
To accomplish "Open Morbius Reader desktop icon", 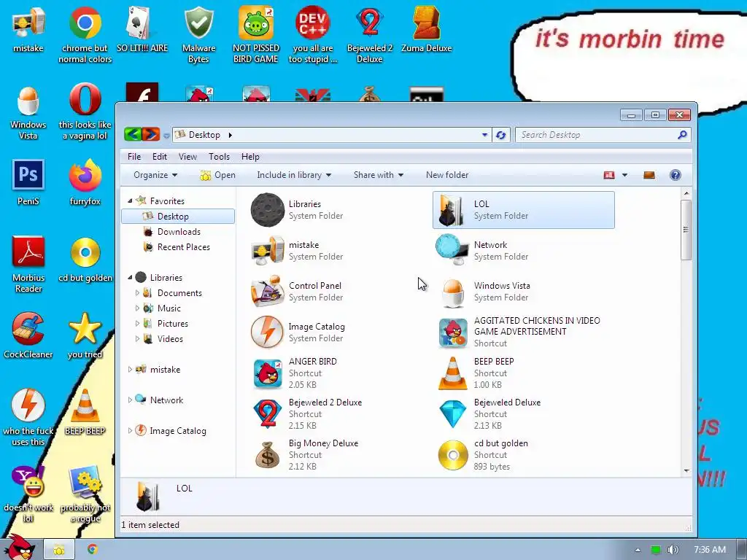I will click(28, 264).
